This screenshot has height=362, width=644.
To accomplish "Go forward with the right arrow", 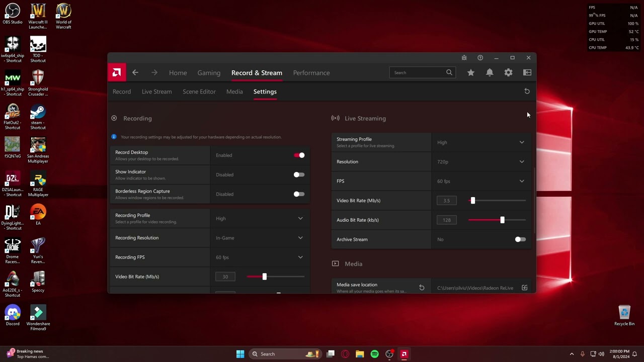I will (x=154, y=73).
